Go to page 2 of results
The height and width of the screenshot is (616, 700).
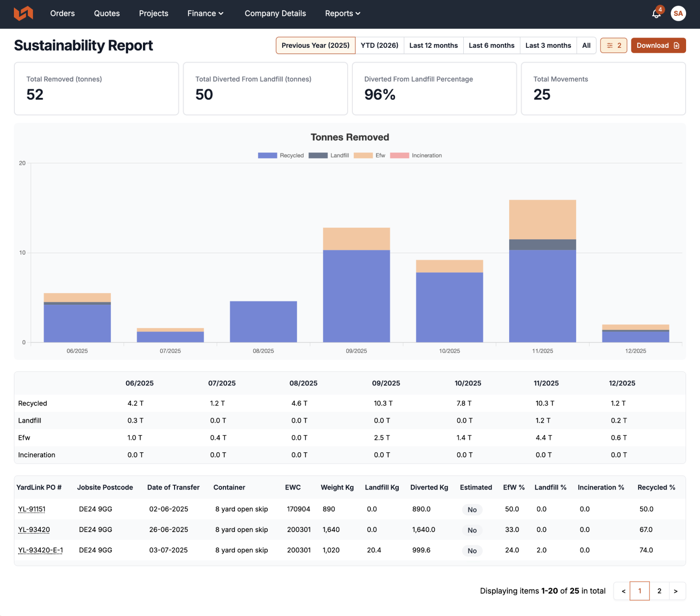[659, 591]
